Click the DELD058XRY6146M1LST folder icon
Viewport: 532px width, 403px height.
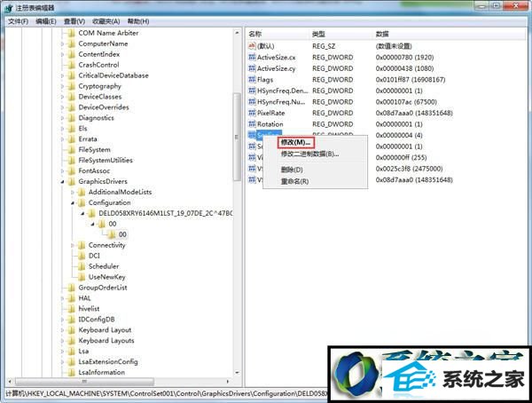click(91, 213)
